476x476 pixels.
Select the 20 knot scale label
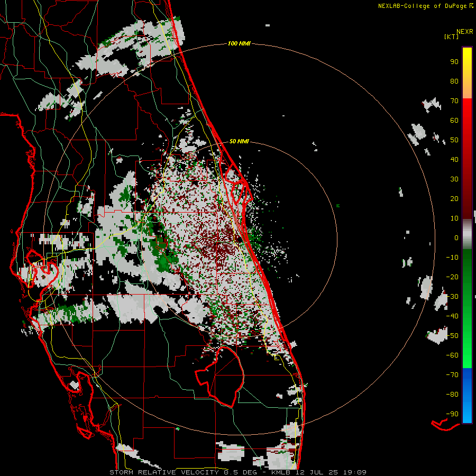click(x=454, y=198)
